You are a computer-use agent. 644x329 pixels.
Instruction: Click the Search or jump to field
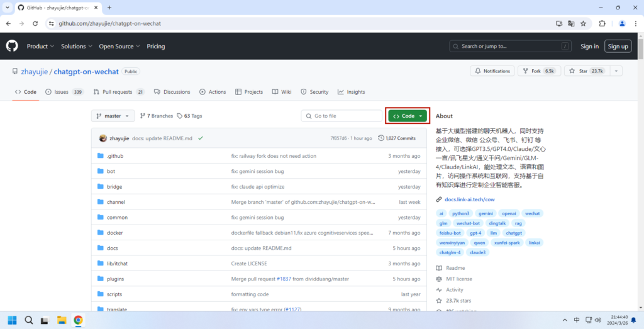511,47
